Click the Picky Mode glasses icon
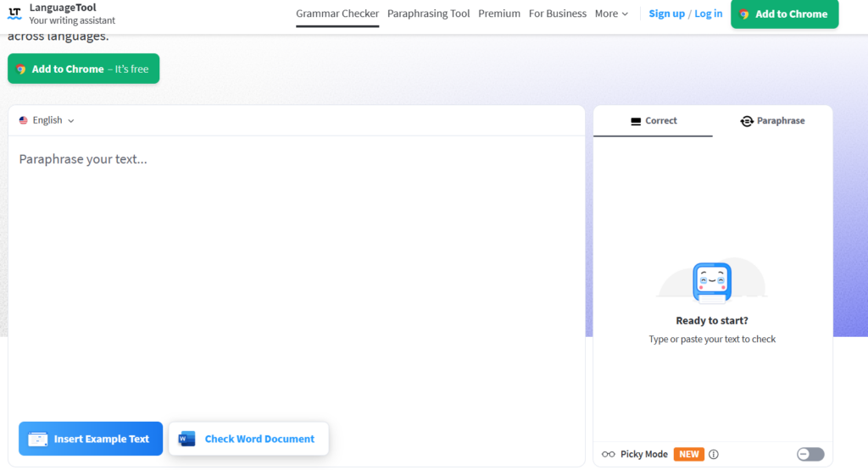Image resolution: width=868 pixels, height=470 pixels. coord(608,454)
